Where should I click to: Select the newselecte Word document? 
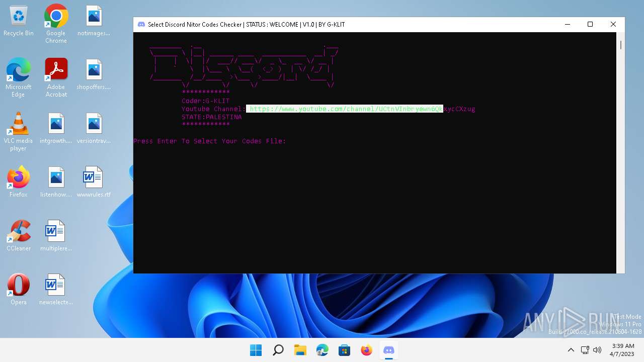coord(56,290)
